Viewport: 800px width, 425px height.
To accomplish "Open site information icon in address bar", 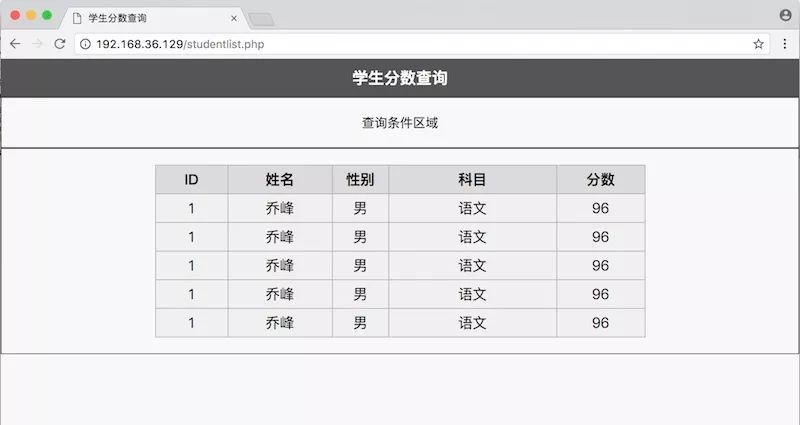I will coord(85,44).
